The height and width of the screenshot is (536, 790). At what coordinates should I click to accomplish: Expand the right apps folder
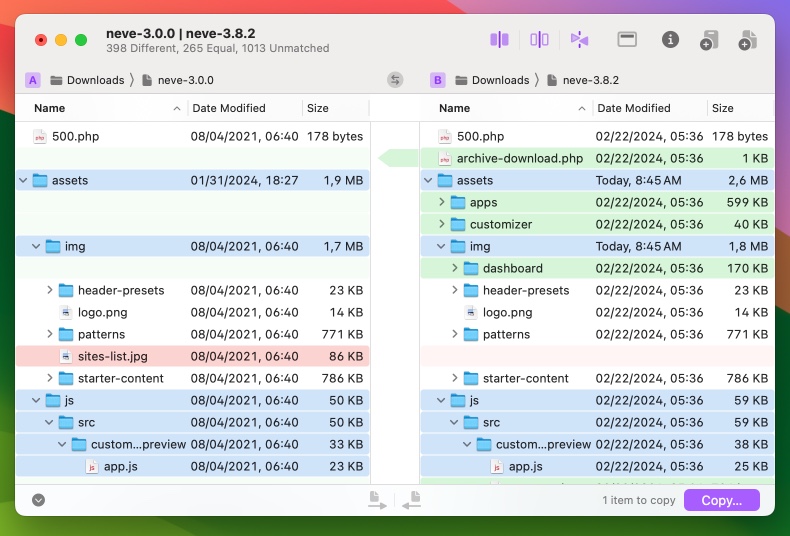[442, 202]
